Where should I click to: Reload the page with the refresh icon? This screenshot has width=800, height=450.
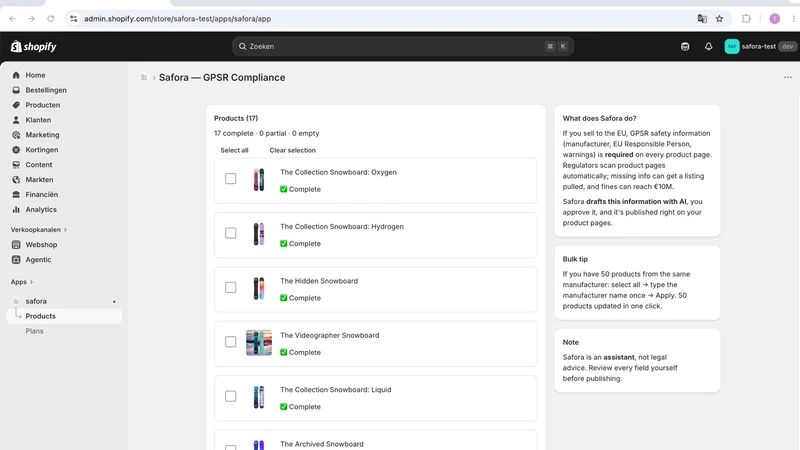pos(51,19)
